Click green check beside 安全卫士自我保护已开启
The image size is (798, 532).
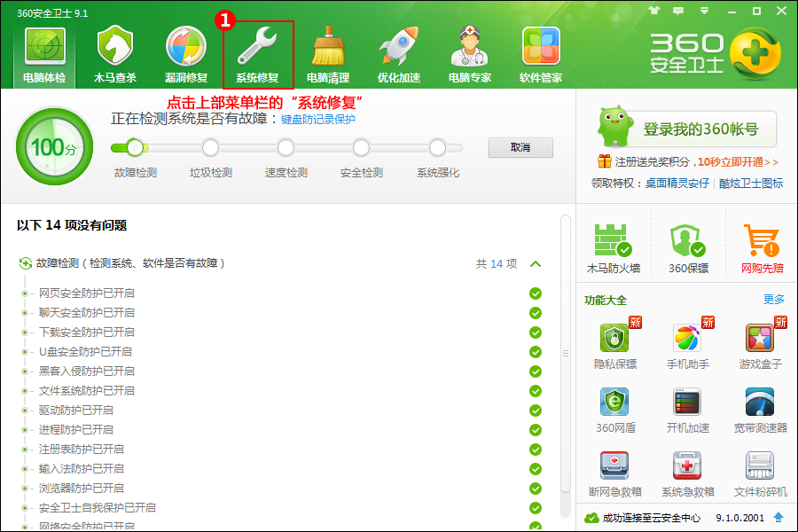[536, 508]
